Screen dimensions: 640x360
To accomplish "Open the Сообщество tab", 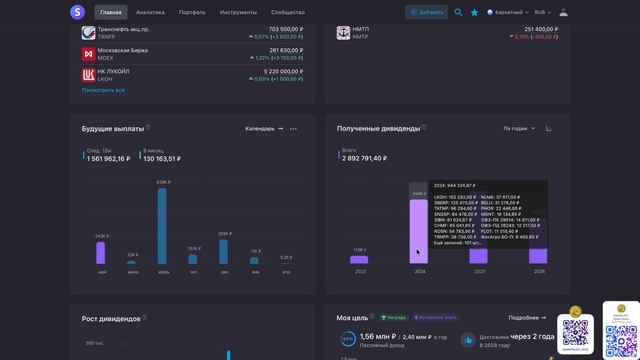I will (288, 12).
